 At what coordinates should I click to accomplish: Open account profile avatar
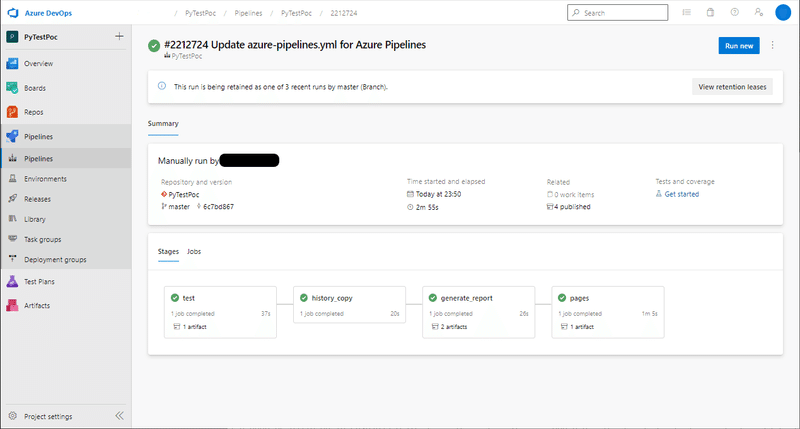point(783,12)
